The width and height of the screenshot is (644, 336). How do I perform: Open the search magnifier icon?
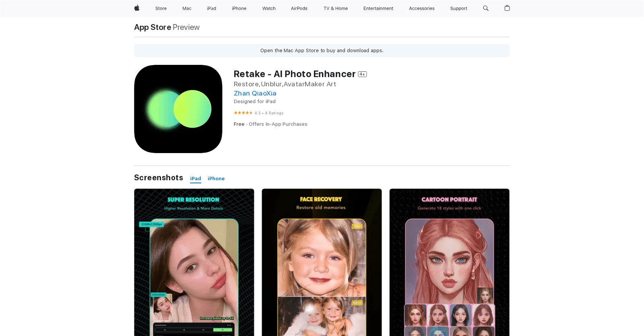[x=486, y=8]
